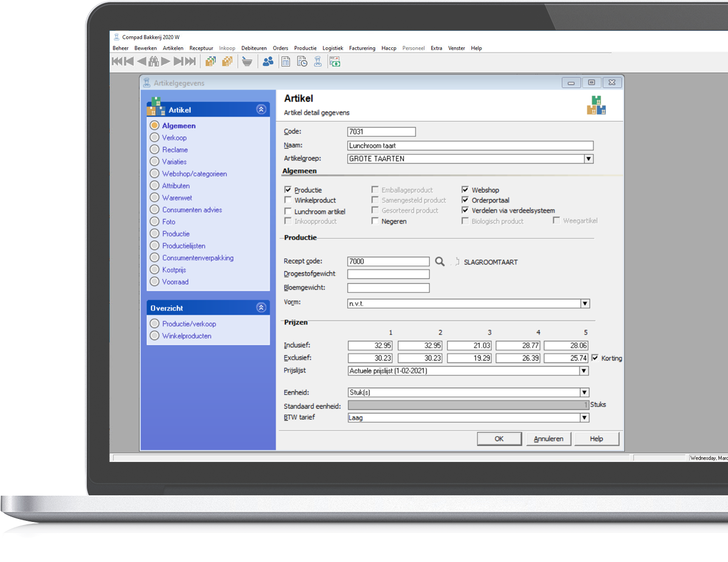Image resolution: width=728 pixels, height=562 pixels.
Task: Open Productielijsten in the sidebar
Action: tap(183, 246)
